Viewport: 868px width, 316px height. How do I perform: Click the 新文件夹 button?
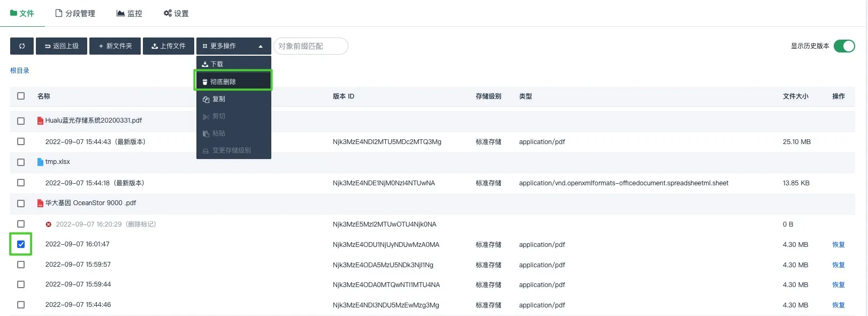click(115, 46)
